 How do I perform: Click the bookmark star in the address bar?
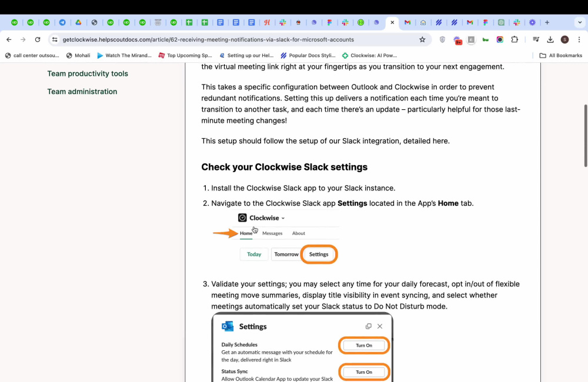pos(422,41)
